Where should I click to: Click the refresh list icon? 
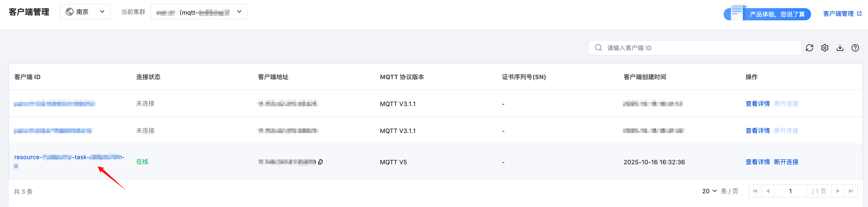(x=809, y=48)
